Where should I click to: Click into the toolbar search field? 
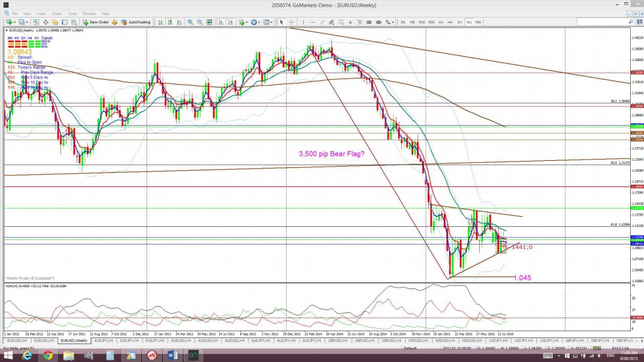point(602,22)
